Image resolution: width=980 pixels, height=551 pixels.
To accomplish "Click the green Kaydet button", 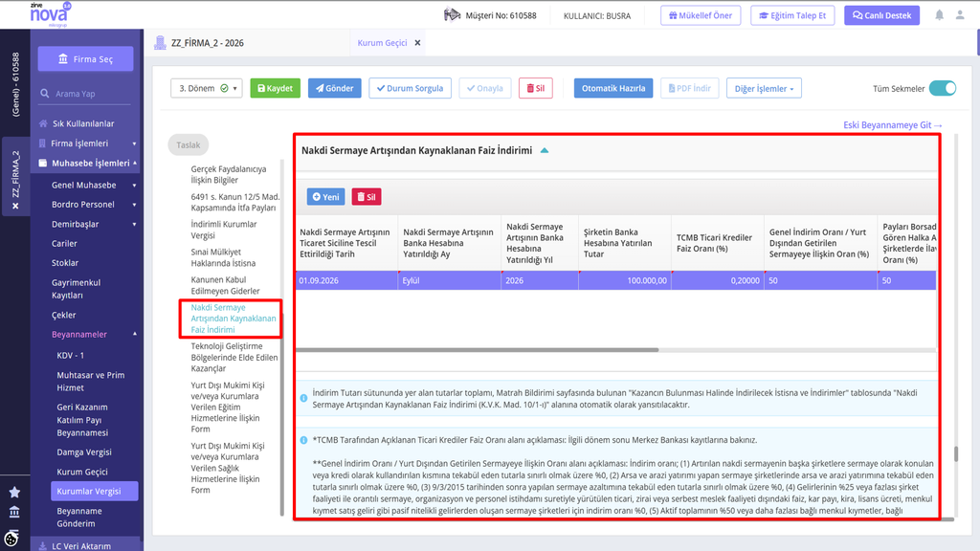I will pyautogui.click(x=275, y=88).
